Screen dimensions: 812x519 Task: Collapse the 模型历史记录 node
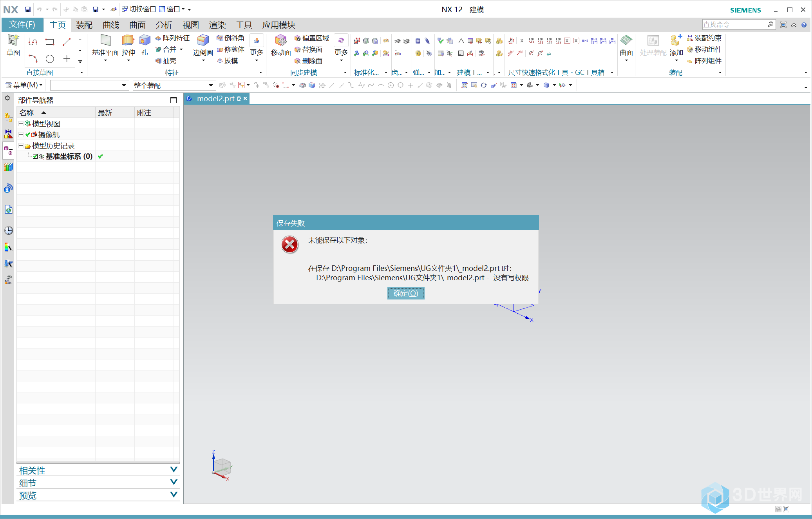click(x=21, y=145)
